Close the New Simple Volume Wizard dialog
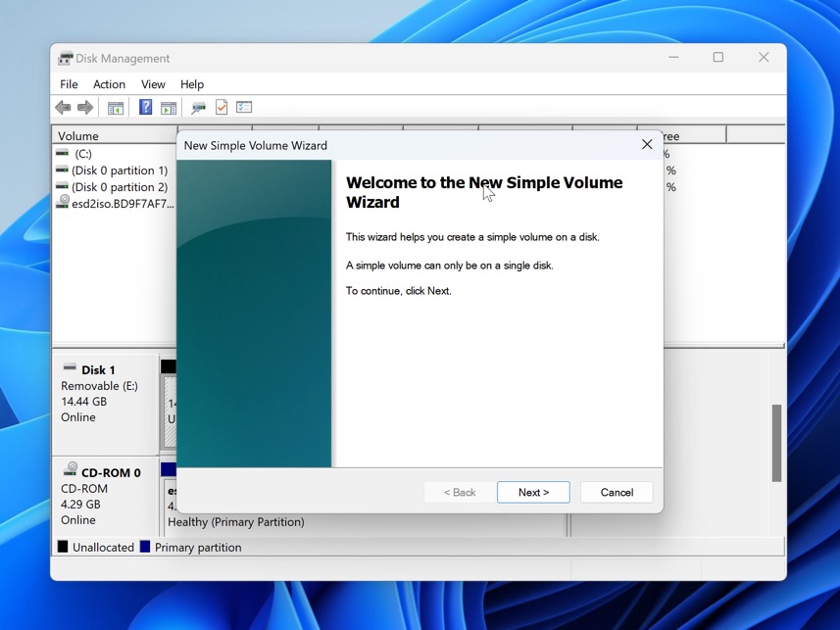Viewport: 840px width, 630px height. (647, 145)
